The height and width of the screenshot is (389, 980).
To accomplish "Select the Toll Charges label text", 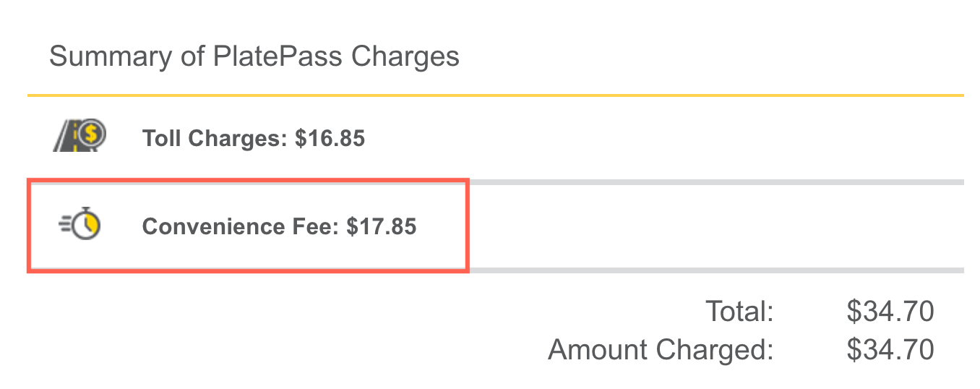I will (215, 138).
